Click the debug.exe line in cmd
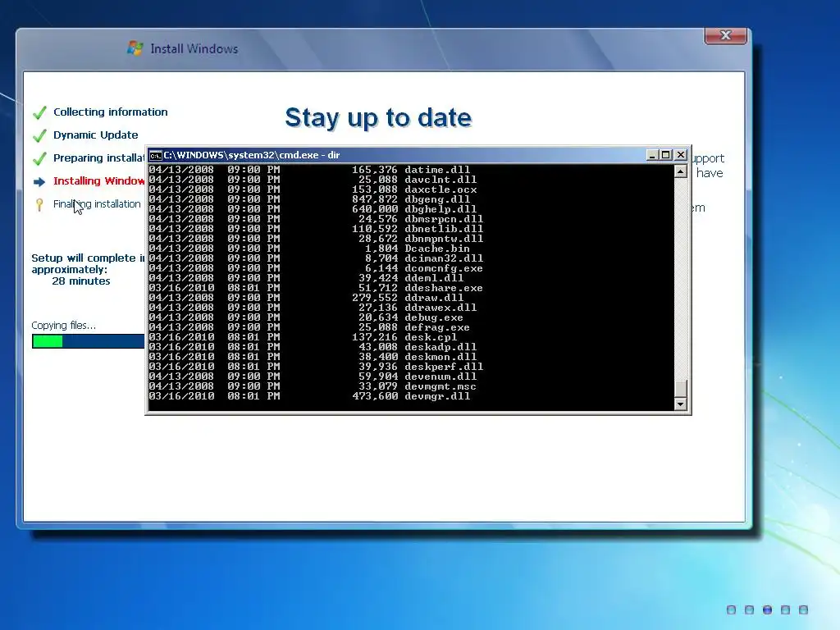 [307, 317]
